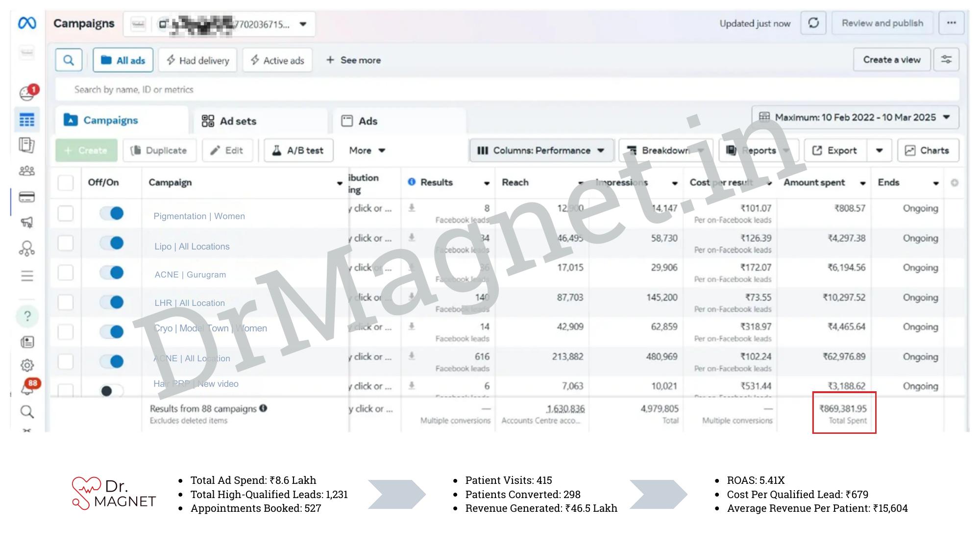
Task: Click See more filters option
Action: pos(353,60)
